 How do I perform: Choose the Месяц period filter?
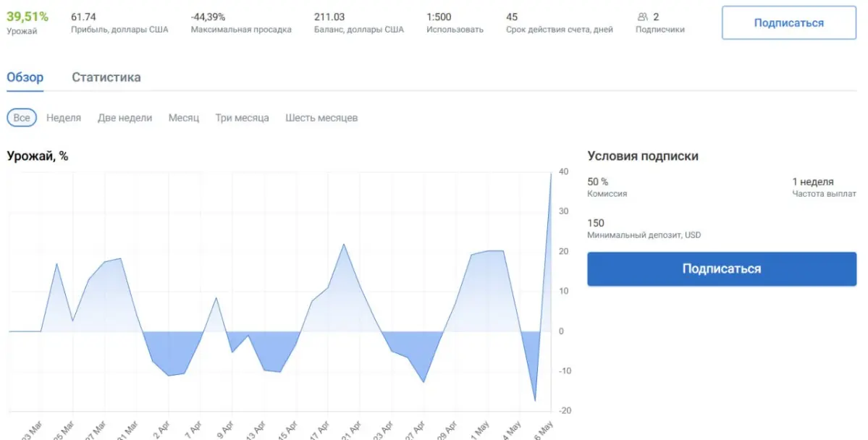tap(184, 118)
